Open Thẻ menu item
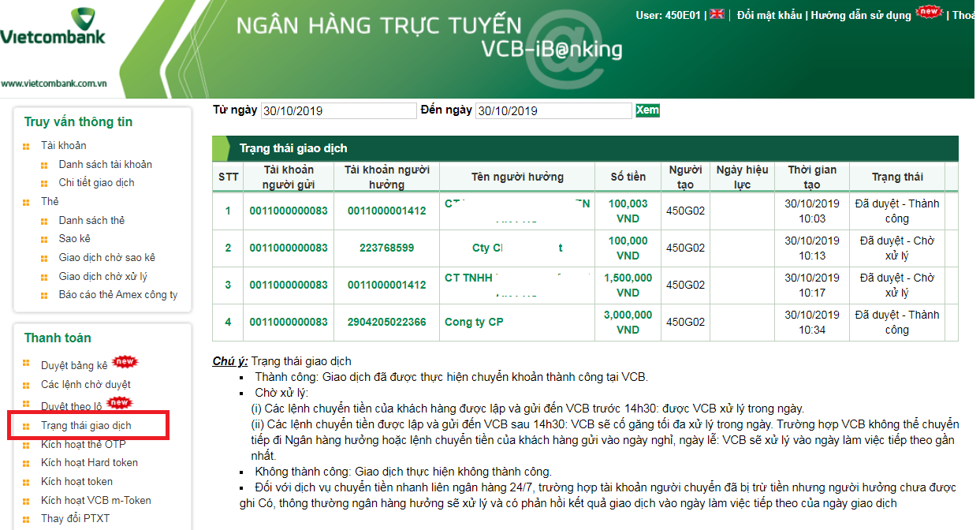 [50, 202]
